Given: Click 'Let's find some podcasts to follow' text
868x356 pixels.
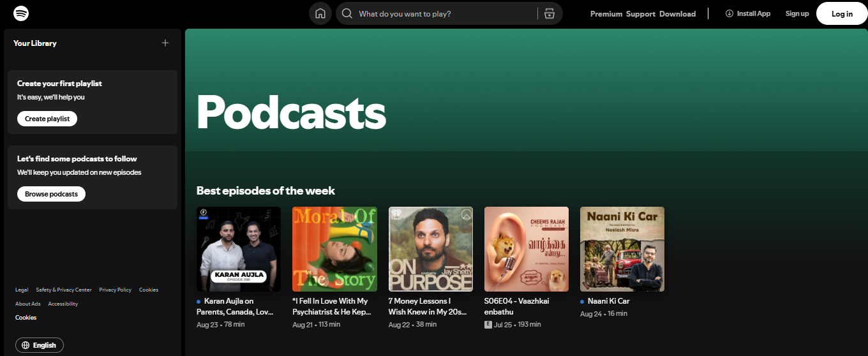Looking at the screenshot, I should [x=77, y=159].
